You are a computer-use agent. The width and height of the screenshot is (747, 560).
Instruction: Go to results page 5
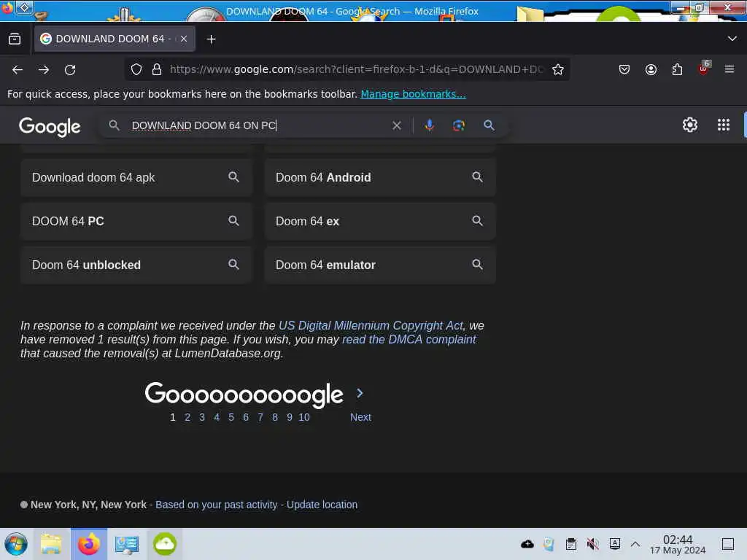click(231, 417)
